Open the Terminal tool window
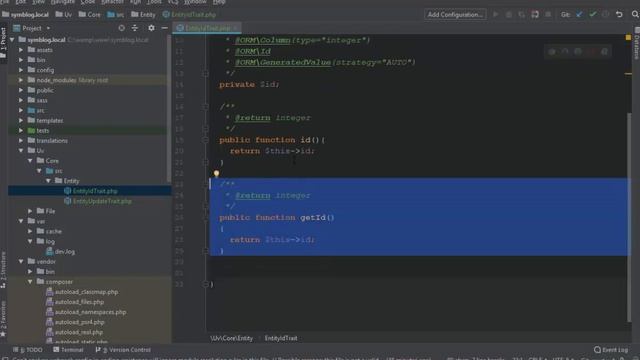The height and width of the screenshot is (360, 640). 69,350
